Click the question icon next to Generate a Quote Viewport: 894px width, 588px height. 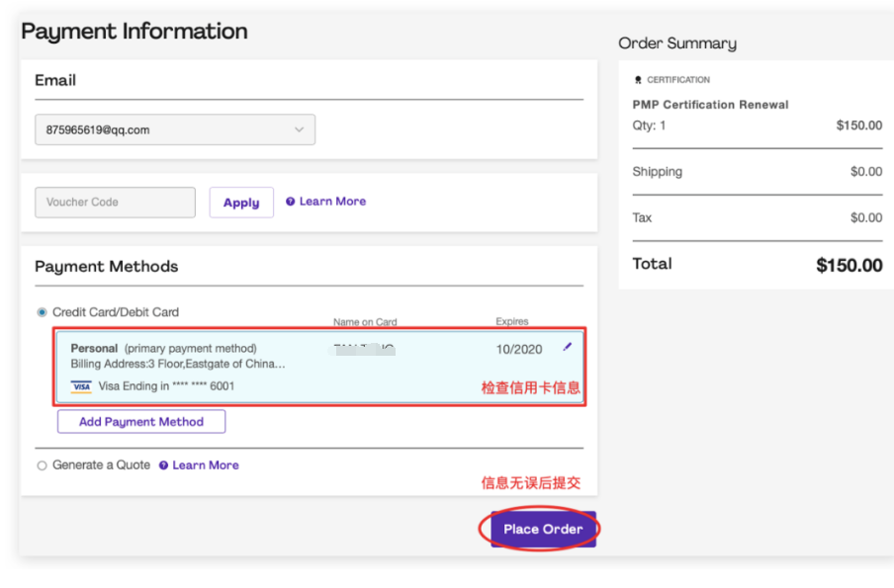163,465
